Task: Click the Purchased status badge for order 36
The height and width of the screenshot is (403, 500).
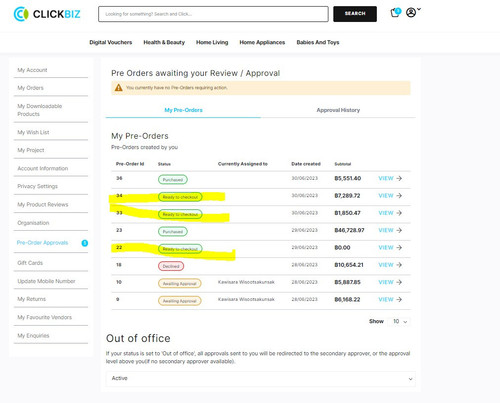Action: 173,180
